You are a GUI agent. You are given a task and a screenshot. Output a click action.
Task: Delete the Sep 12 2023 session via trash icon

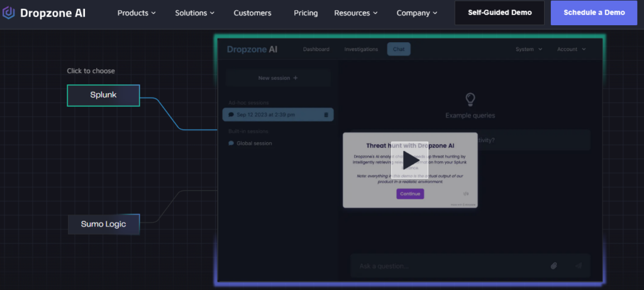pos(326,115)
